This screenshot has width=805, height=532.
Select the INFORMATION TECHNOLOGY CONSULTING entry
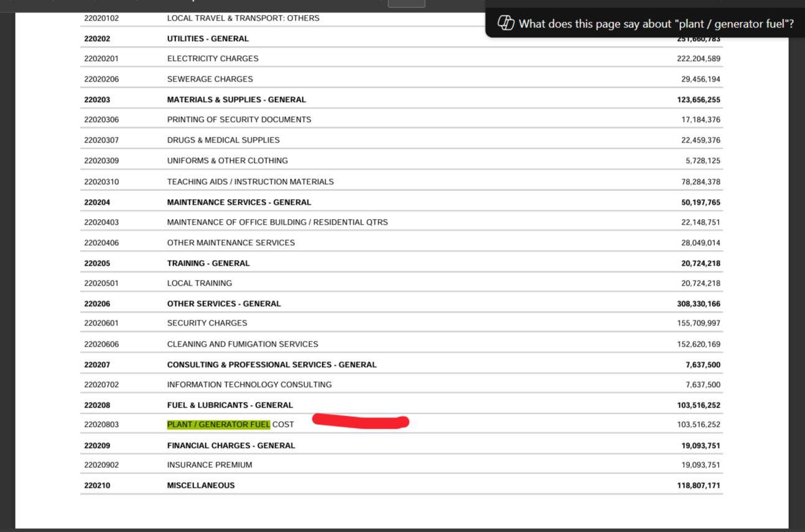[x=249, y=385]
